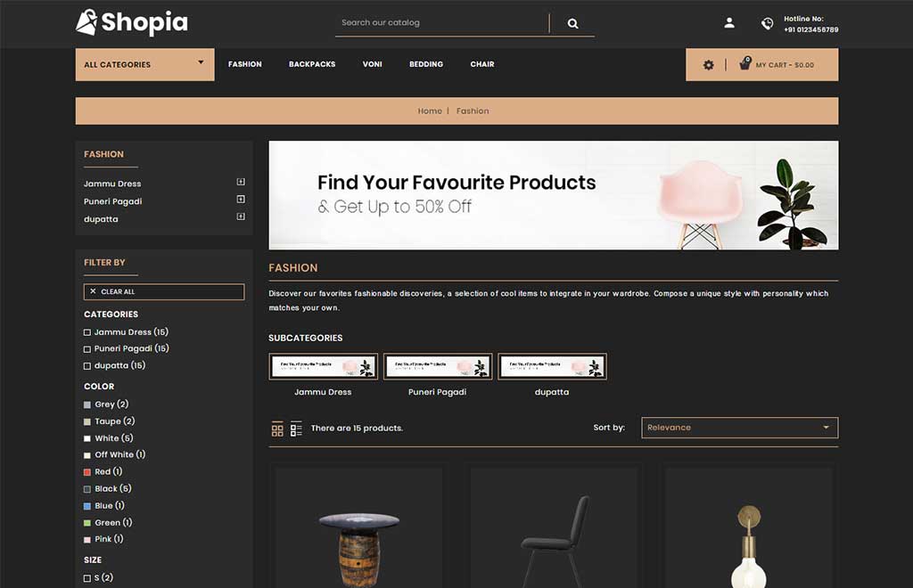This screenshot has height=588, width=913.
Task: Open the Sort by Relevance dropdown
Action: 739,428
